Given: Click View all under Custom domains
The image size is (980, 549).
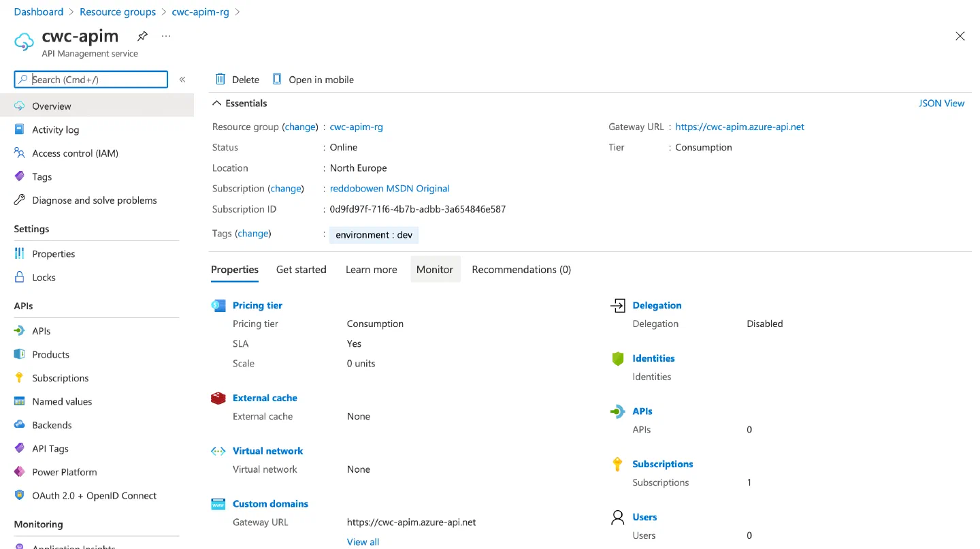Looking at the screenshot, I should pyautogui.click(x=363, y=542).
